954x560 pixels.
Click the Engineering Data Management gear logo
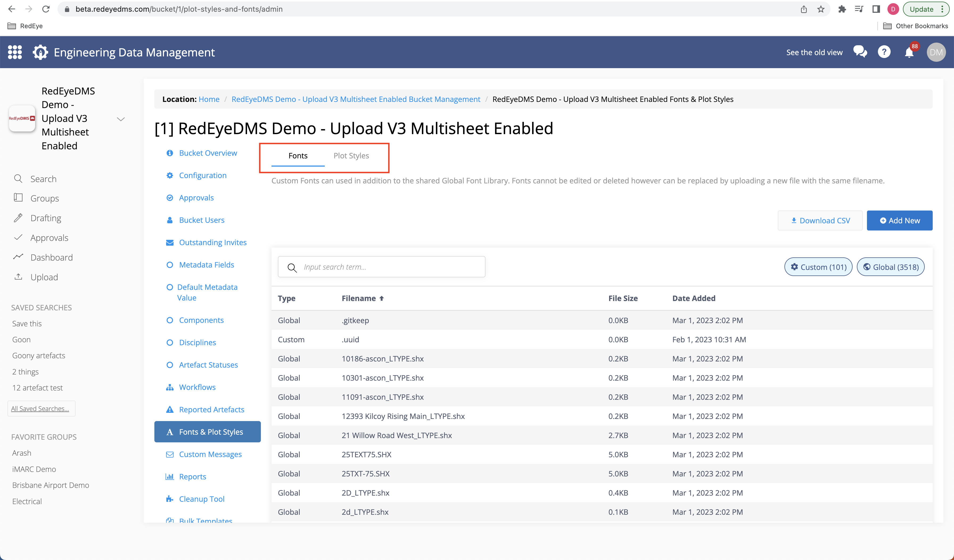pyautogui.click(x=40, y=52)
